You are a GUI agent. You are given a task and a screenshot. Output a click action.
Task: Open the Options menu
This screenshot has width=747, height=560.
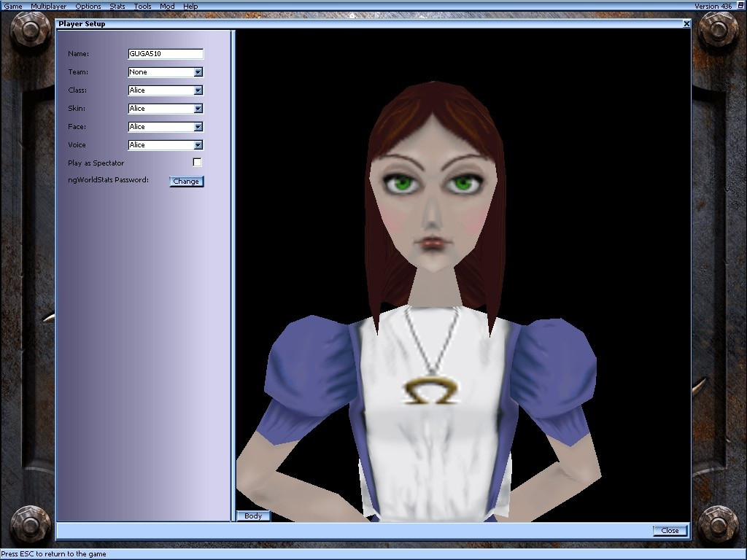[x=88, y=6]
